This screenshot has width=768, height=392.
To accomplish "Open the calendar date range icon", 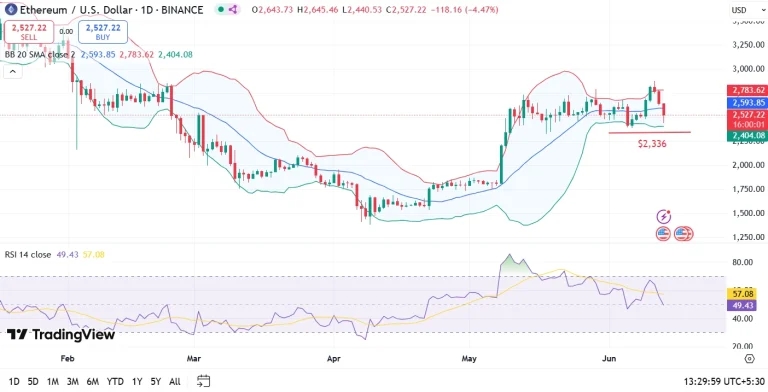I will coord(203,381).
